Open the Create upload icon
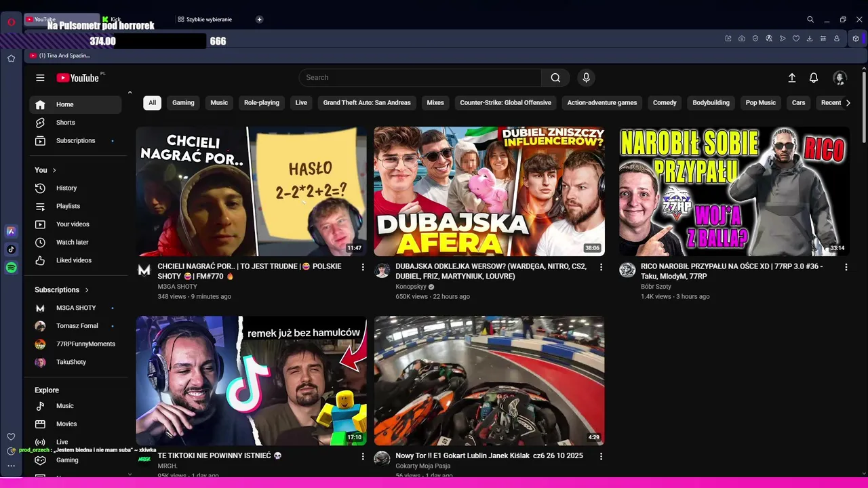868x488 pixels. tap(791, 78)
